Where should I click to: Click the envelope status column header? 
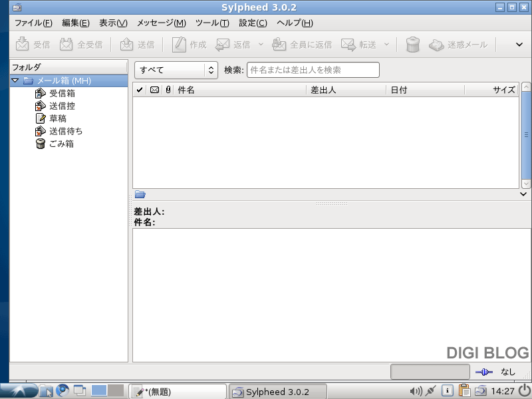[154, 90]
